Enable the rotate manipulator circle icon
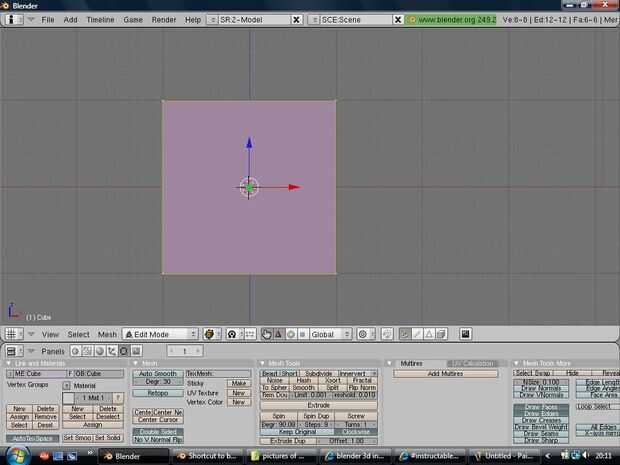 pos(291,335)
